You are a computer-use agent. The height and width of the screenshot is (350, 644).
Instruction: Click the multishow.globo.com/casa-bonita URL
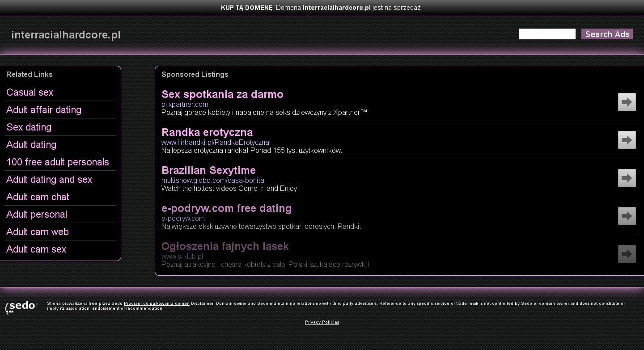pyautogui.click(x=212, y=181)
